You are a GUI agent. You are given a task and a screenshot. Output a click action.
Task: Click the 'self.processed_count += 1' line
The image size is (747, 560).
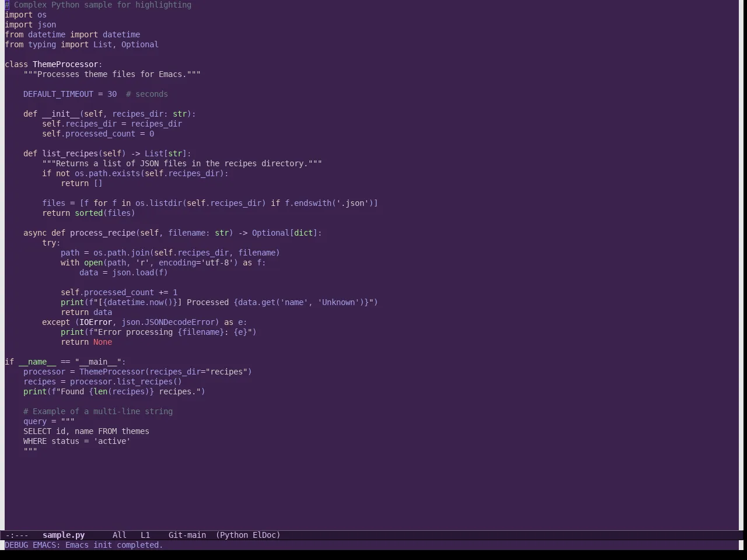(x=119, y=292)
